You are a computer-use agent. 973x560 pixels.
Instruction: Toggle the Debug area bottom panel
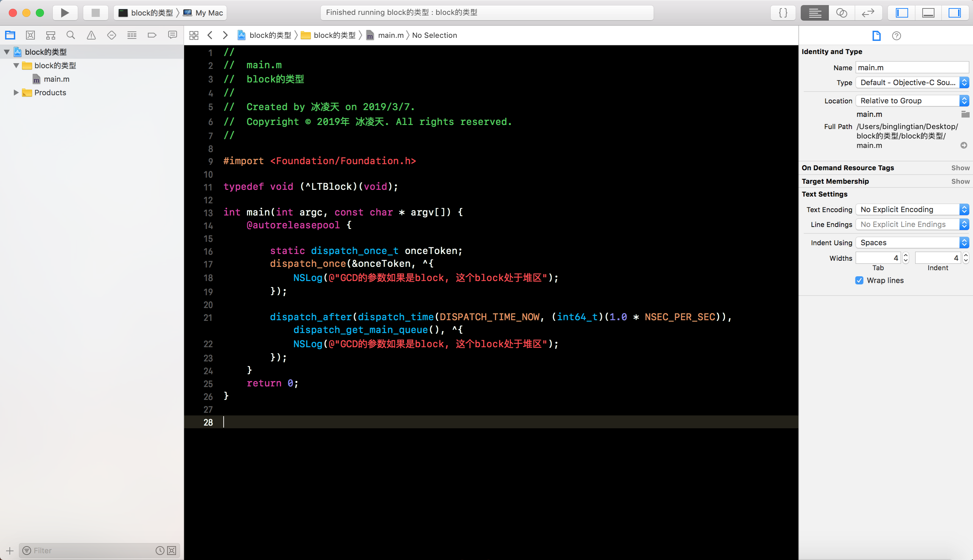[928, 13]
